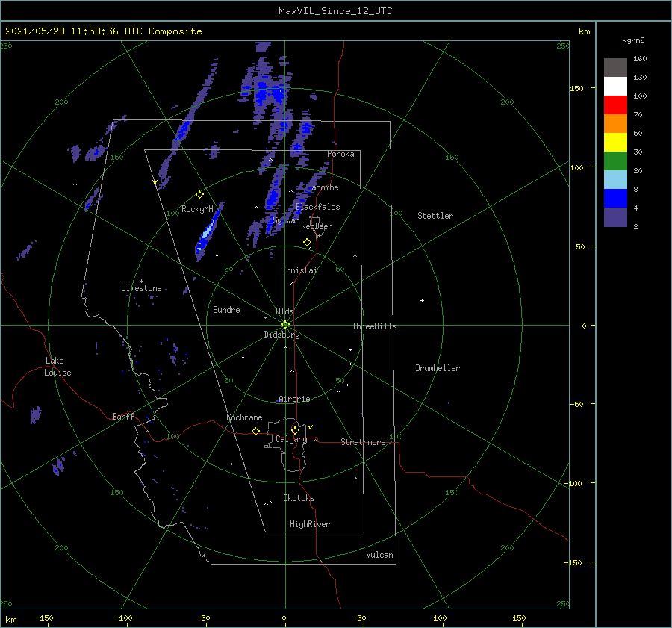Click the Vulcan town label
Image resolution: width=672 pixels, height=628 pixels.
(x=379, y=555)
